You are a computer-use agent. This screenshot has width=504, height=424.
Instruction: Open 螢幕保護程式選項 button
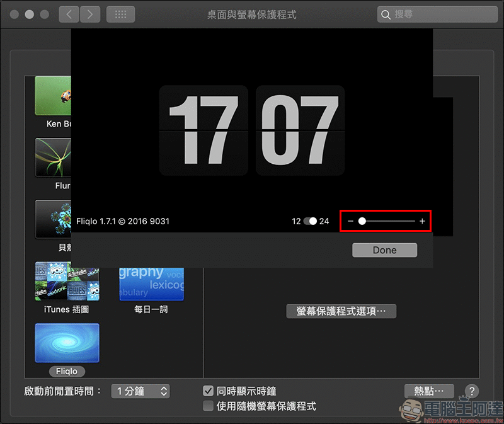[x=341, y=311]
